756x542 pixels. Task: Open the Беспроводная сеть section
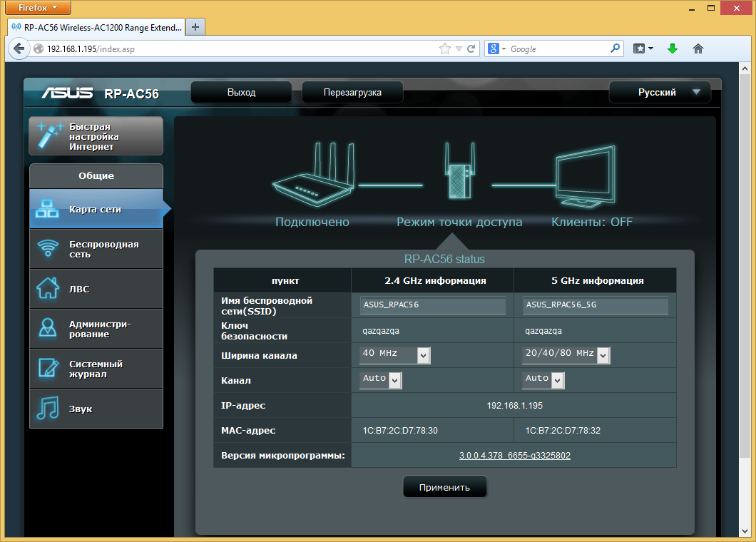[96, 249]
